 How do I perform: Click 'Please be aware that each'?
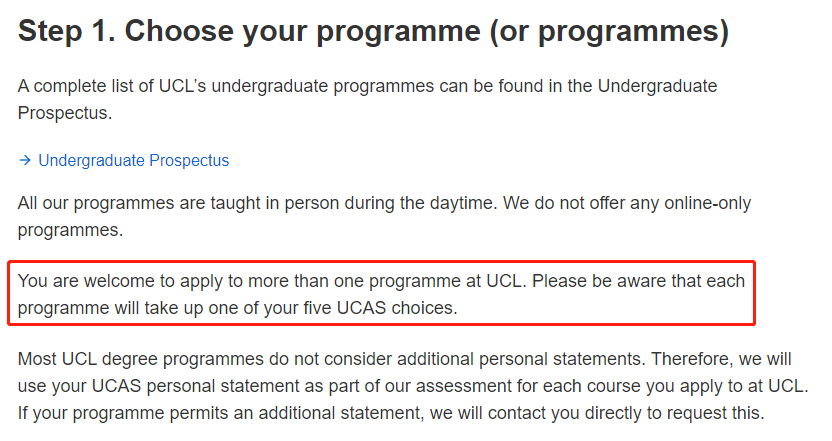tap(638, 281)
